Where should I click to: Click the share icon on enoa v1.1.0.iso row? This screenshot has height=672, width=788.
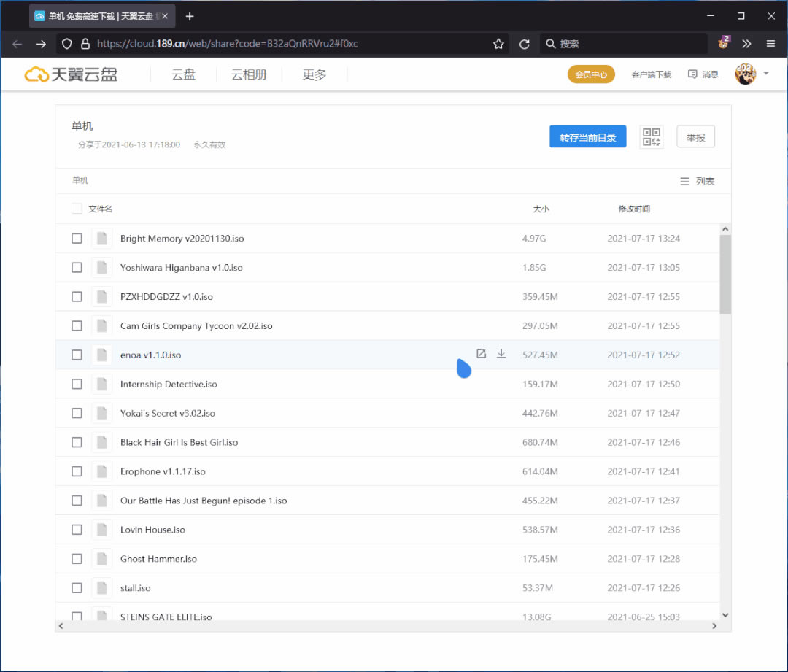click(481, 354)
